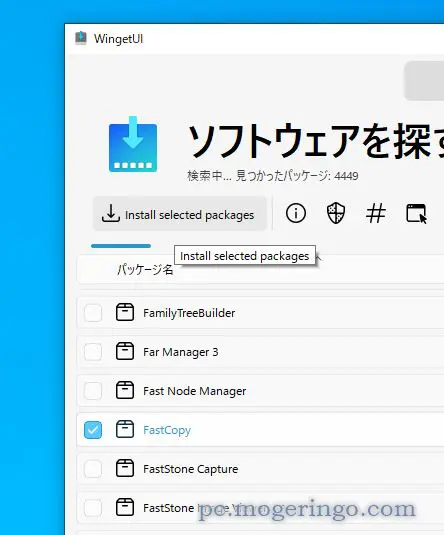Click package icon beside Far Manager 3
Image resolution: width=444 pixels, height=535 pixels.
point(125,351)
